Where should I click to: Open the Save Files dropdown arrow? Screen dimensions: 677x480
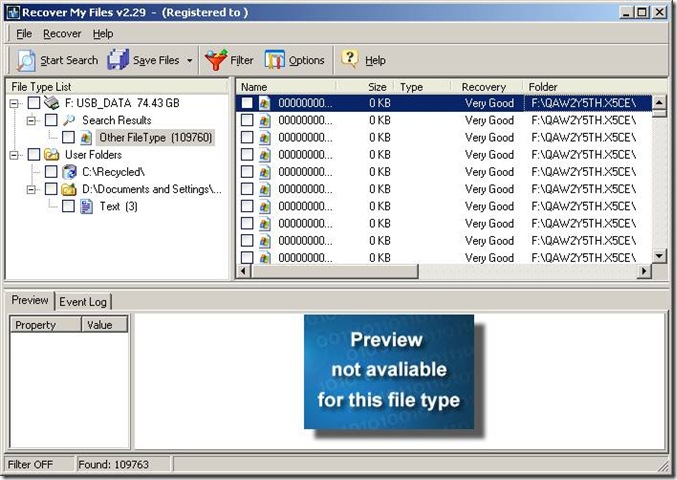pyautogui.click(x=190, y=60)
